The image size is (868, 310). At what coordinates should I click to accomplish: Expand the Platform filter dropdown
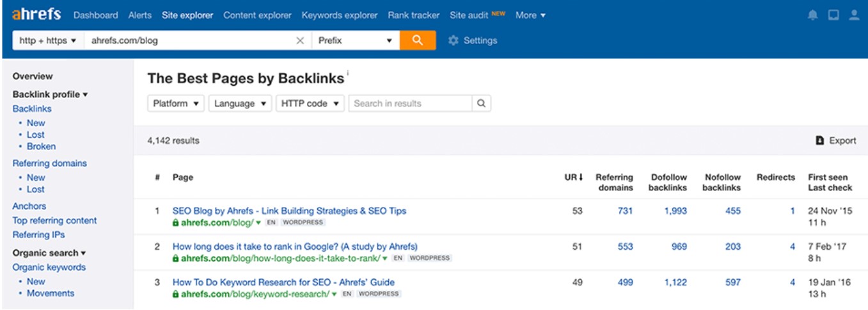(176, 103)
